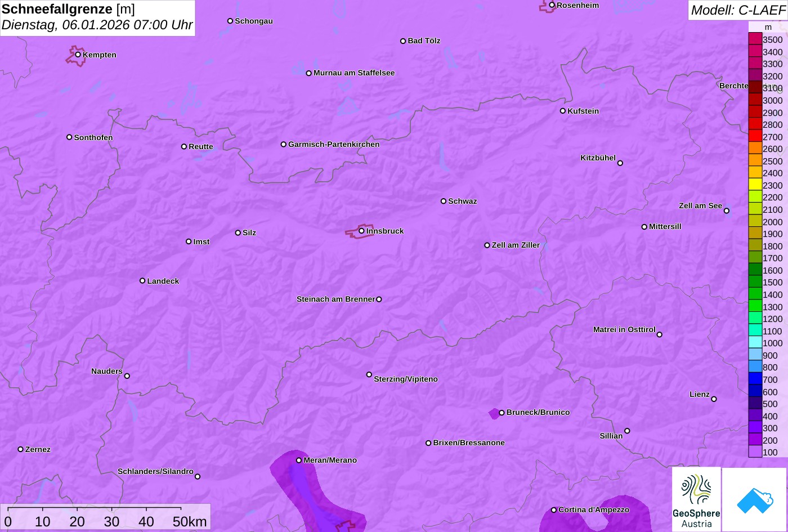
Task: Click the blue cloud logo icon
Action: (x=755, y=500)
